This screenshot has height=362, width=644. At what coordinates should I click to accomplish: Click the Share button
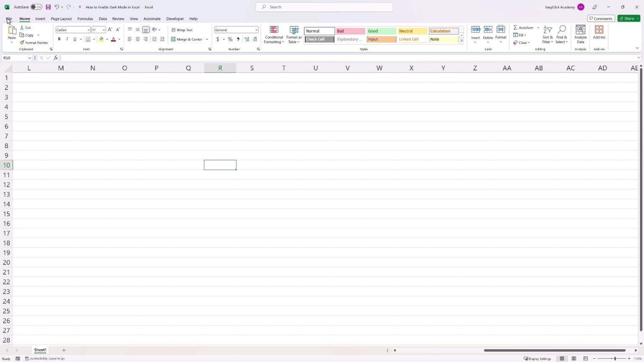click(x=628, y=18)
